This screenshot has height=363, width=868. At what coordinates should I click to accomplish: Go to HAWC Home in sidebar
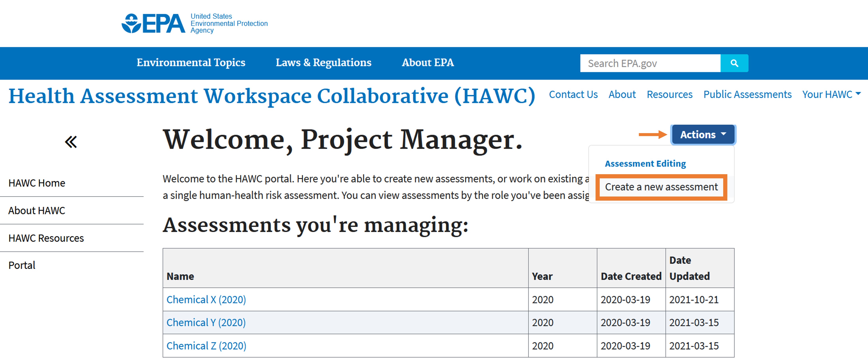37,183
